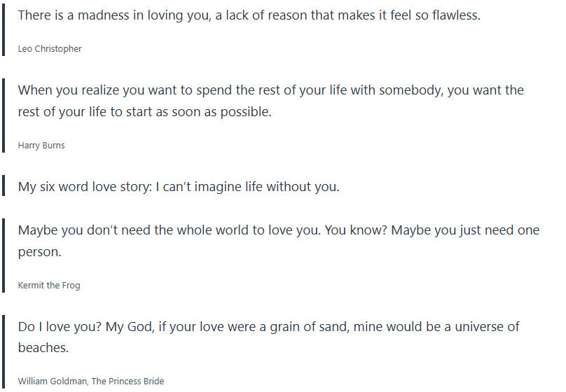
Task: Click the quote starting "There is a madness"
Action: [x=249, y=15]
